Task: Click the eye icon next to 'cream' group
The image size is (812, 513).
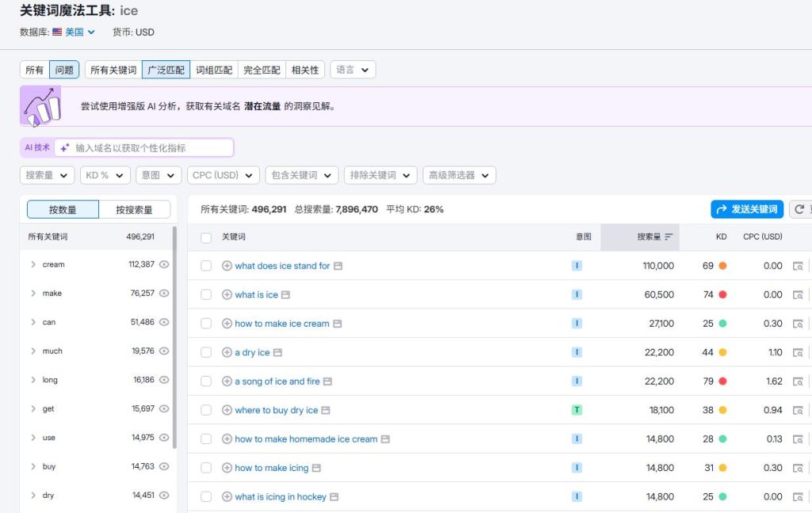Action: [164, 265]
